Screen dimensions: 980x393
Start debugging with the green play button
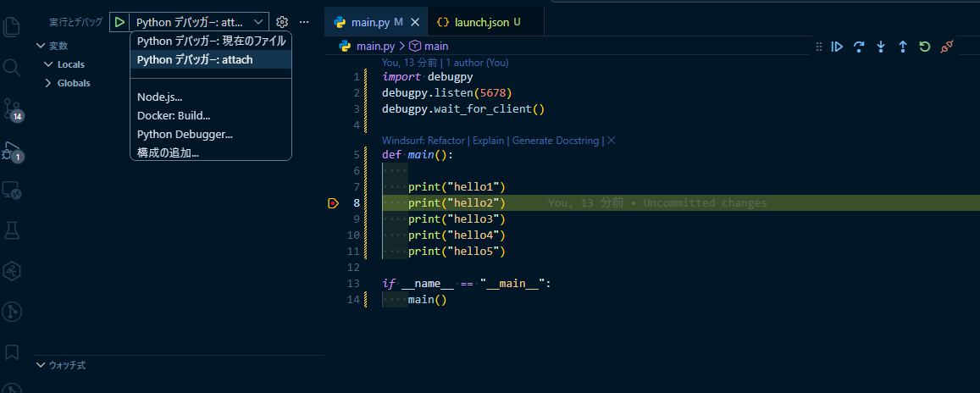(119, 22)
